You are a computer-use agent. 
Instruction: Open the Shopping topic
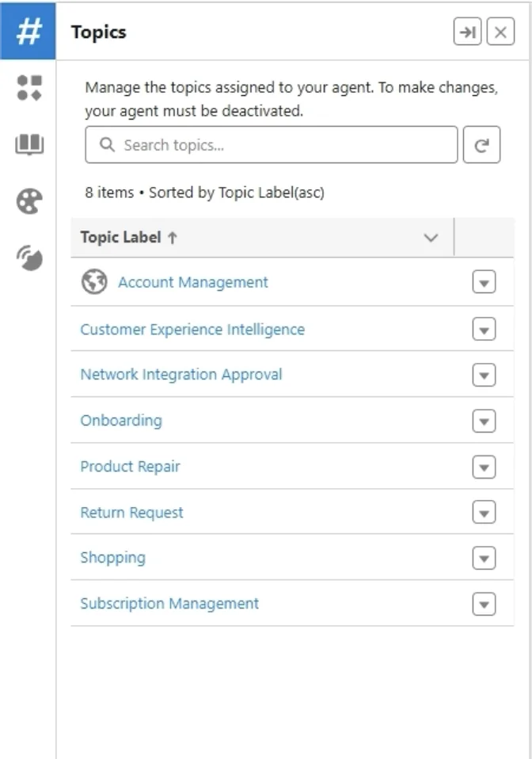point(112,558)
